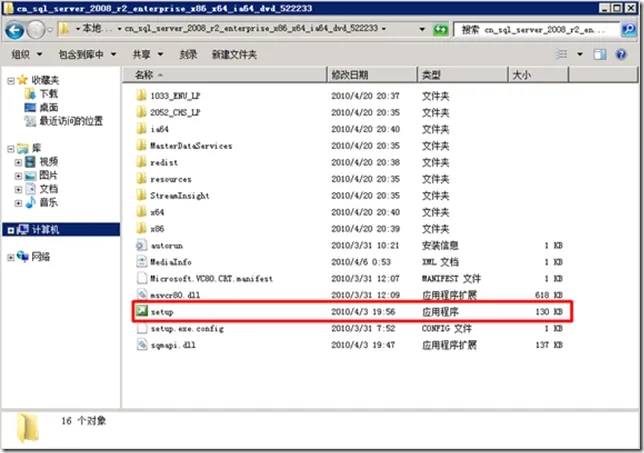This screenshot has width=644, height=453.
Task: Open the view options dropdown arrow
Action: [580, 54]
